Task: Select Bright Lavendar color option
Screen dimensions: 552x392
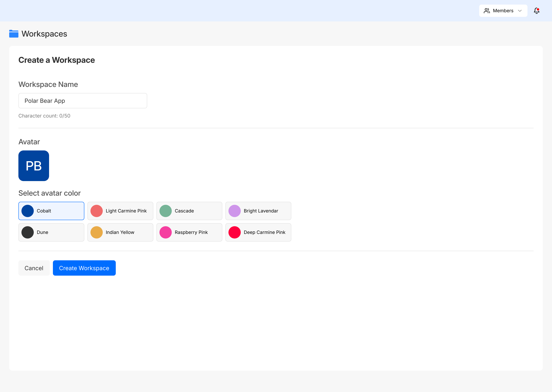Action: click(258, 211)
